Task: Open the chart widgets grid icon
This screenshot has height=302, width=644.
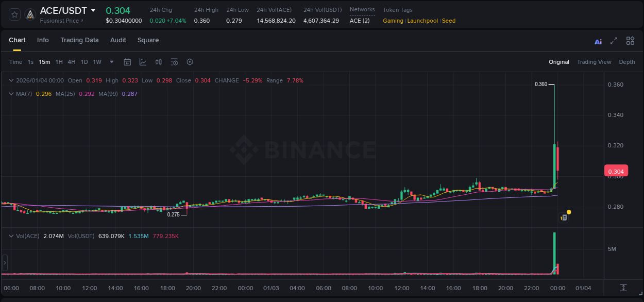Action: pos(630,41)
